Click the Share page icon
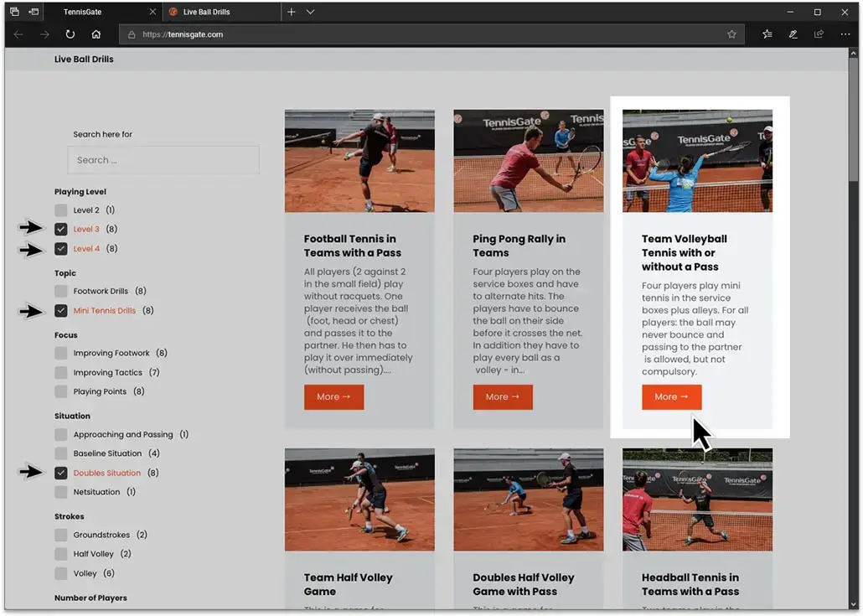863x616 pixels. tap(819, 34)
